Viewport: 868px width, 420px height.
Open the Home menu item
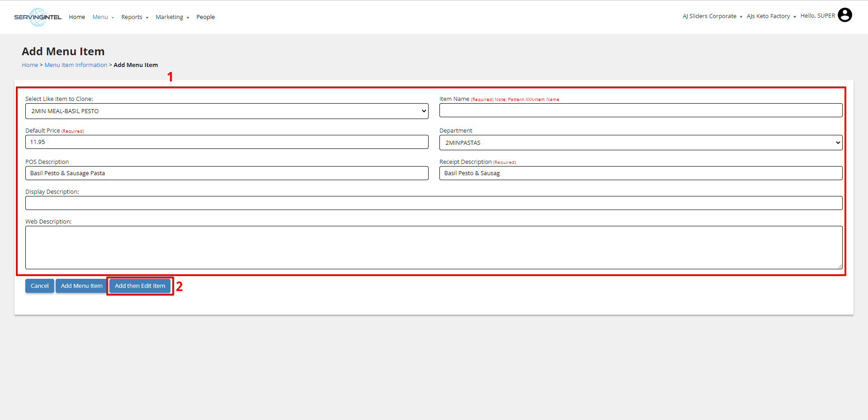pos(77,17)
